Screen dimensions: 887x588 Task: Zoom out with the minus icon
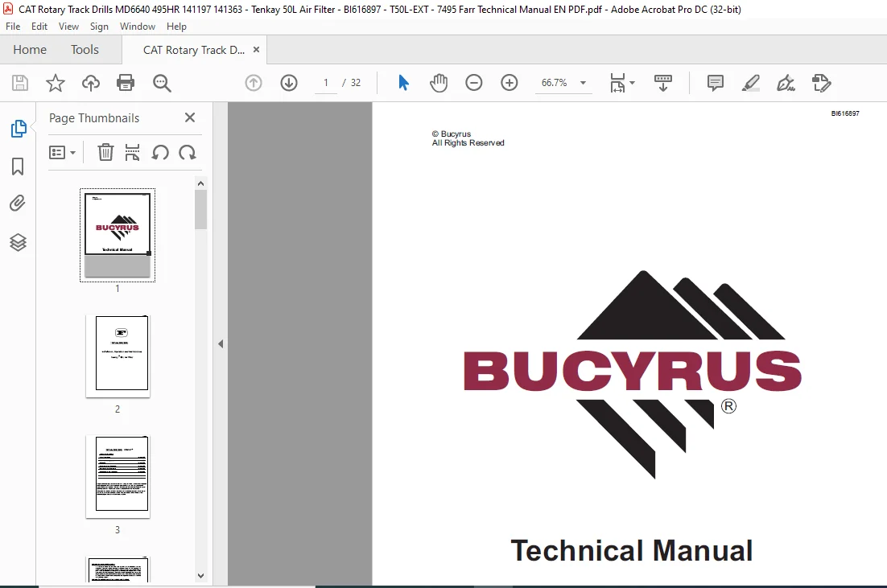tap(473, 83)
